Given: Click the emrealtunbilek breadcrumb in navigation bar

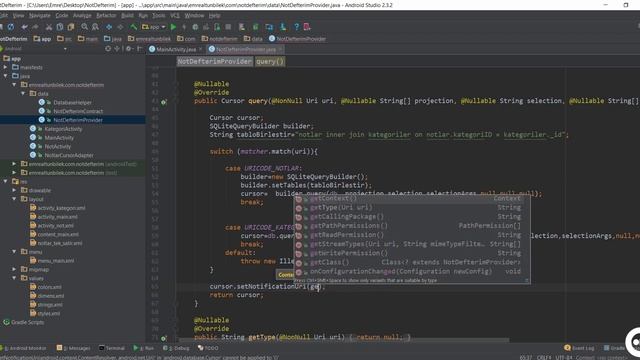Looking at the screenshot, I should pos(149,39).
